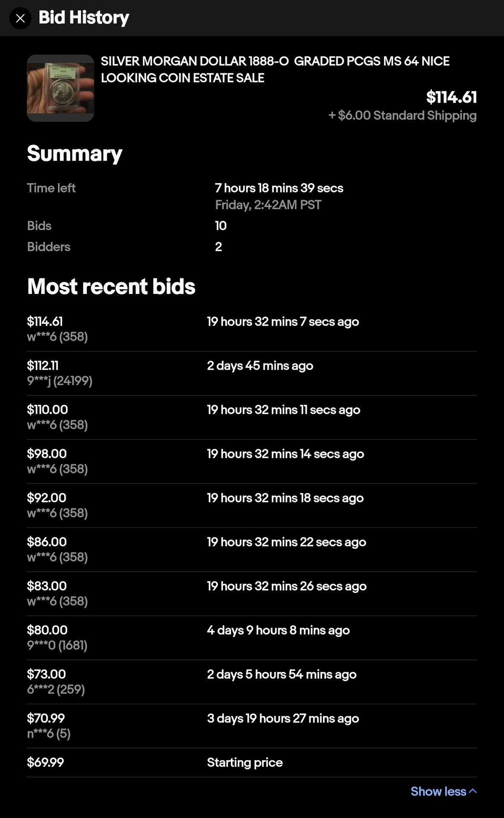The width and height of the screenshot is (504, 818).
Task: View bidder 9***j (24199) profile
Action: pyautogui.click(x=60, y=380)
